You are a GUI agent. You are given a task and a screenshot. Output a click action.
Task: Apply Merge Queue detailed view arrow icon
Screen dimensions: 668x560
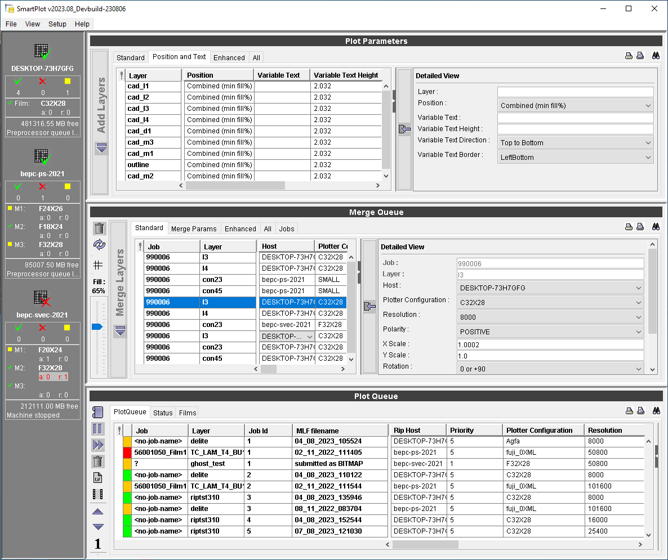click(x=369, y=306)
